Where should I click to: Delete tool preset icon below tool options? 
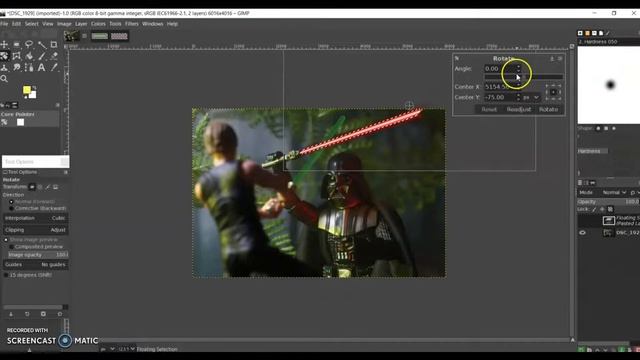43,314
